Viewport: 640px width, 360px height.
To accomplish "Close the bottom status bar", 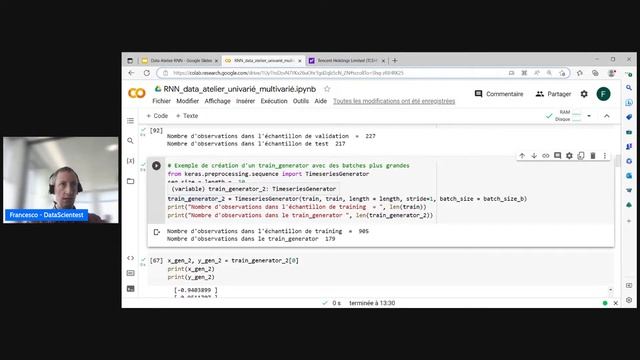I will click(616, 303).
